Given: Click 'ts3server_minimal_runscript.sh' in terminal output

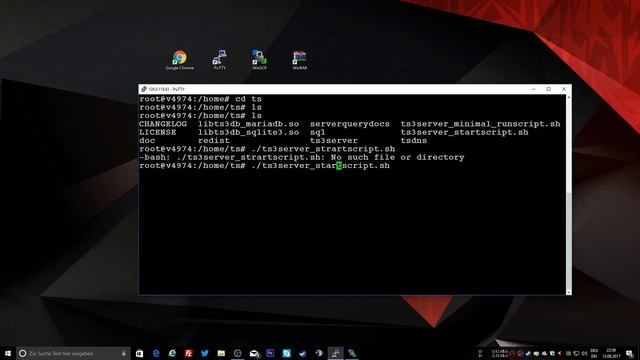Looking at the screenshot, I should (480, 124).
